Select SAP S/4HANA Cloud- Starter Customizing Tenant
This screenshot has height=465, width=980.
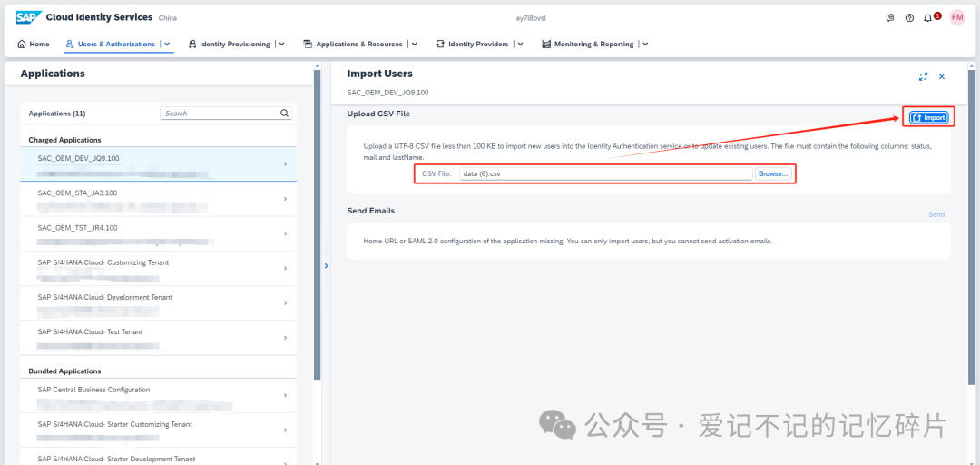click(x=158, y=430)
